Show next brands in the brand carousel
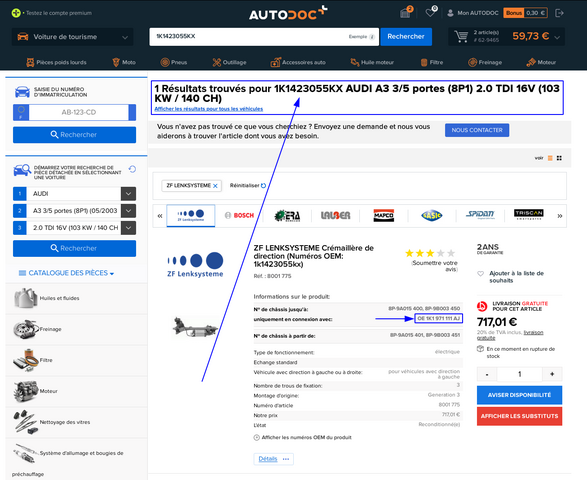Screen dimensions: 587x480 pyautogui.click(x=560, y=216)
